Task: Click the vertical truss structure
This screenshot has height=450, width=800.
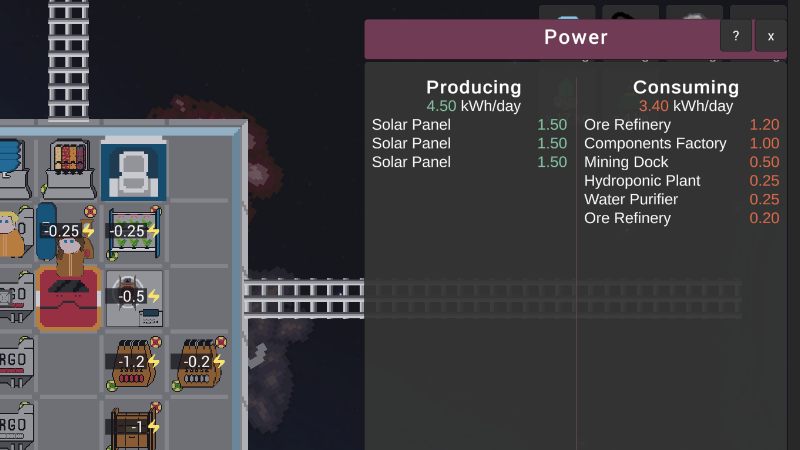Action: coord(68,60)
